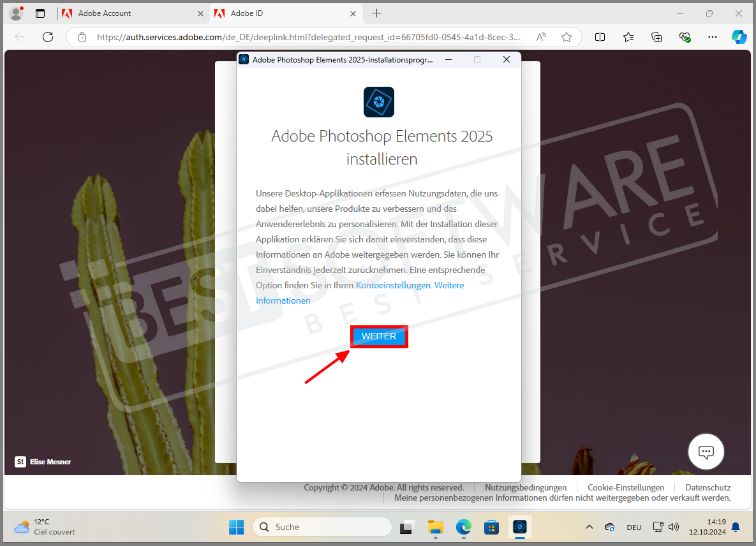Activate the Read aloud icon
The height and width of the screenshot is (546, 756).
tap(542, 37)
